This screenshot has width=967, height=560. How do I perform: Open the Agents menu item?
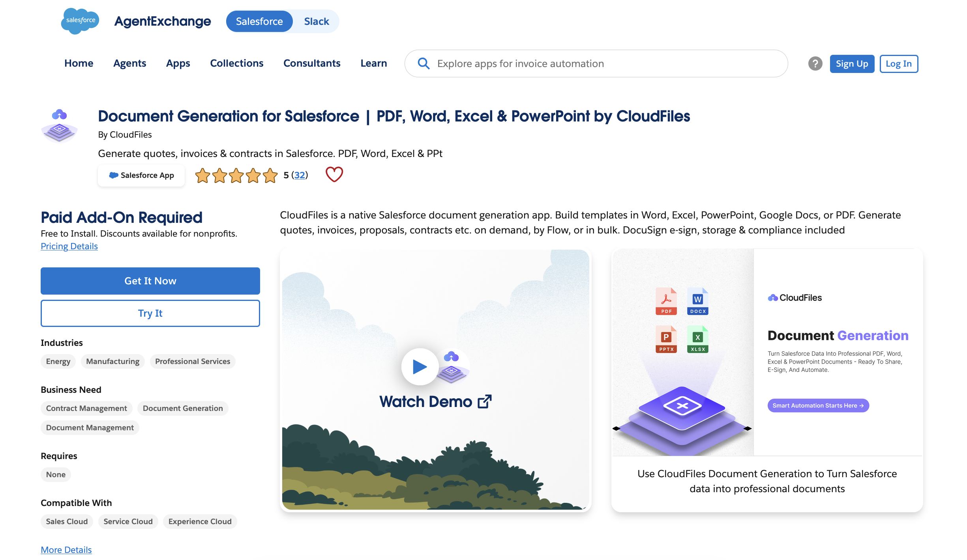130,63
